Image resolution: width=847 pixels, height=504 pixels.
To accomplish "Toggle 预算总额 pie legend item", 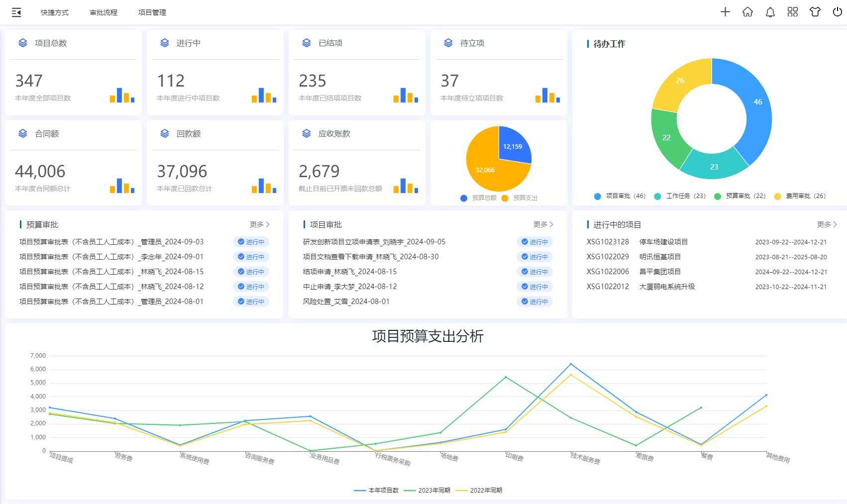I will coord(479,198).
